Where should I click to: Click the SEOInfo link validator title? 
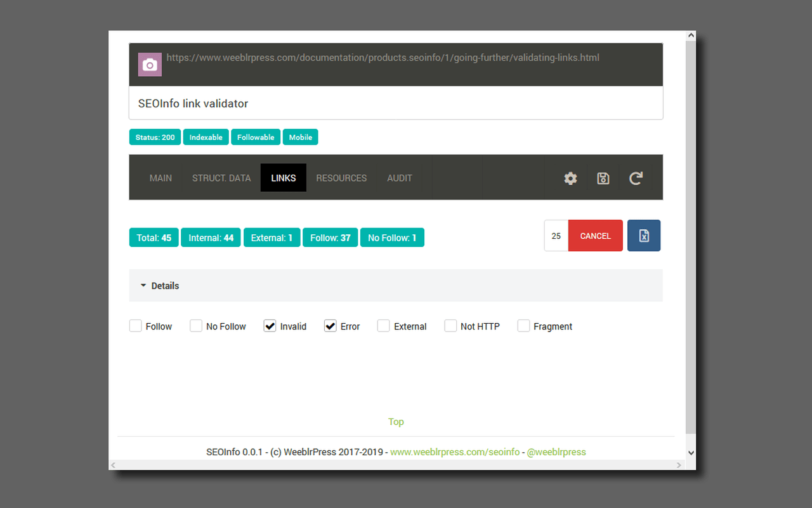(x=193, y=104)
